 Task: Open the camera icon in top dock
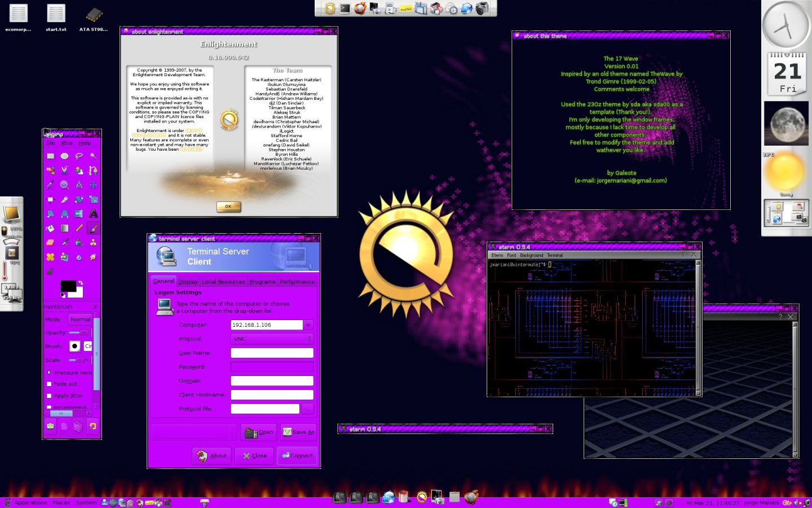[482, 8]
